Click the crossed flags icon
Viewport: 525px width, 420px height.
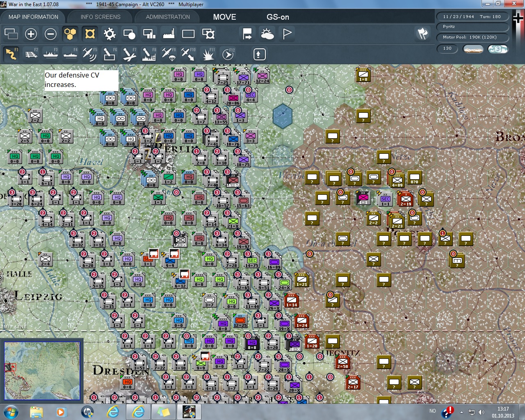click(422, 34)
